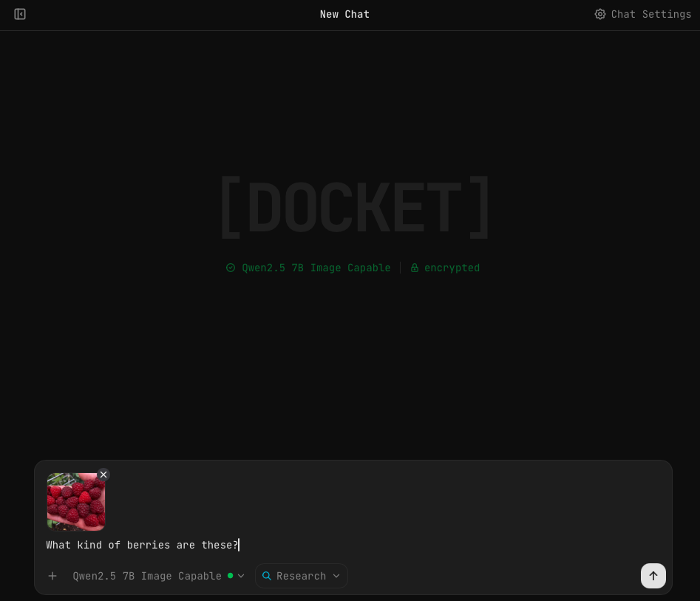Image resolution: width=700 pixels, height=601 pixels.
Task: Click the lock icon beside encrypted
Action: 415,268
